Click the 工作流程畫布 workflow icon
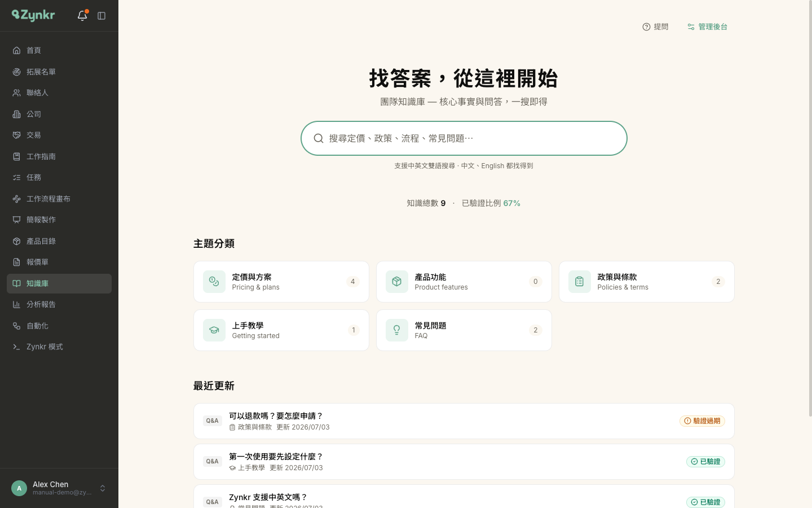This screenshot has width=812, height=508. point(17,199)
